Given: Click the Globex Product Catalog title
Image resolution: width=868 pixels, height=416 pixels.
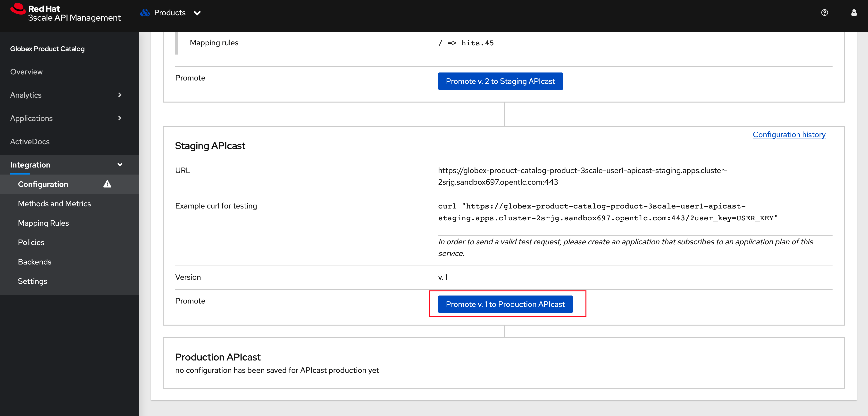Looking at the screenshot, I should click(x=47, y=49).
